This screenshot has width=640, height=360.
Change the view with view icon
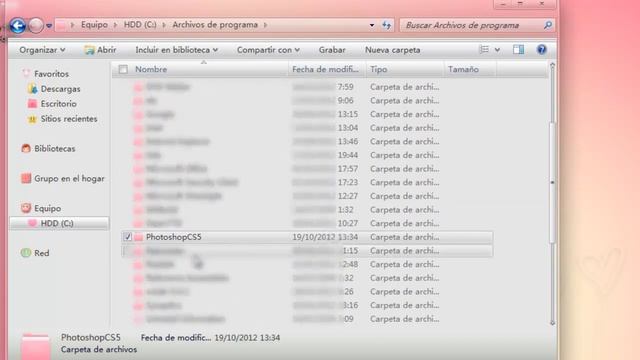(484, 50)
